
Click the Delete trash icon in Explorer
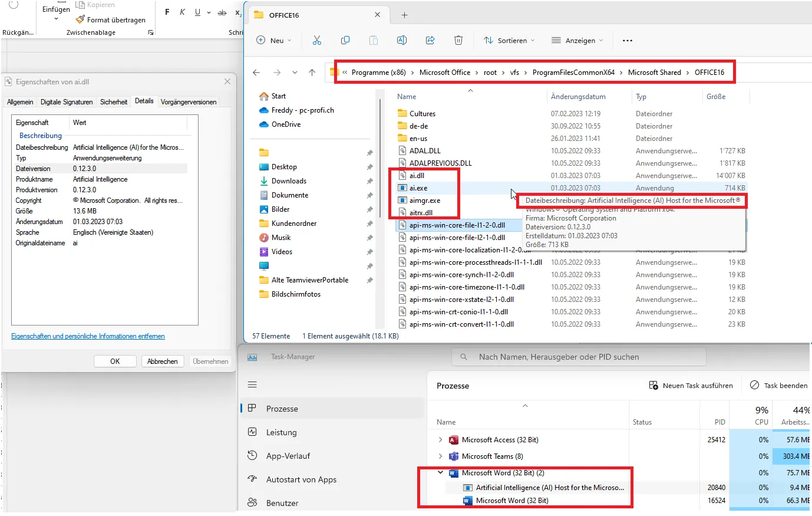pos(458,40)
